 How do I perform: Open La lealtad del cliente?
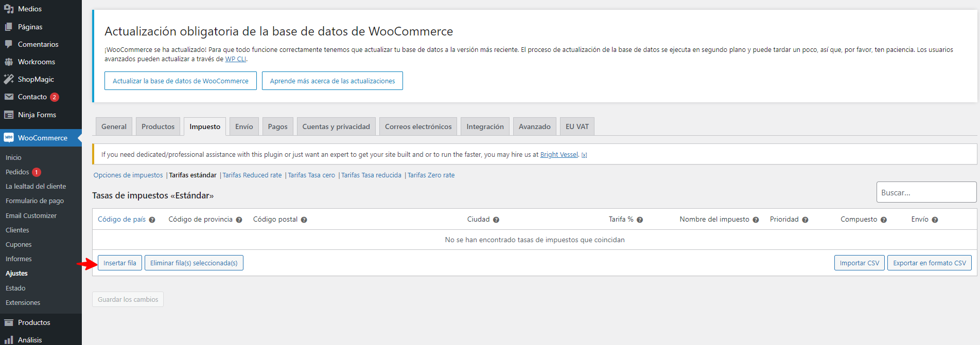coord(36,187)
